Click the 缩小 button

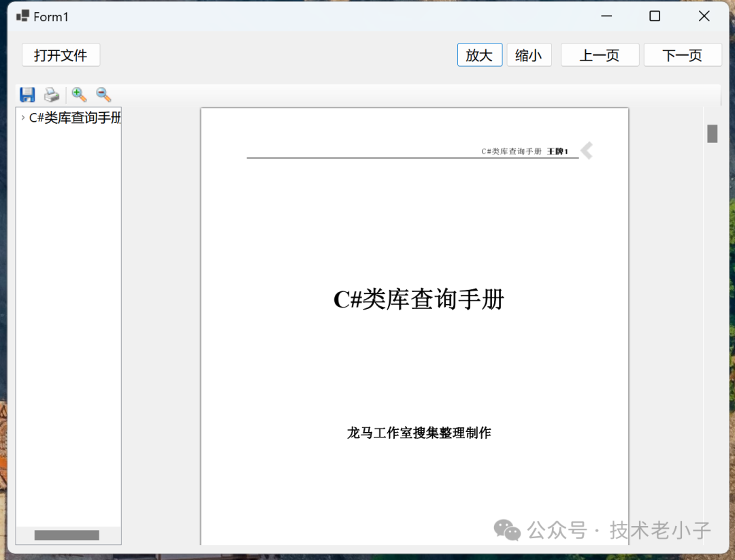[x=529, y=55]
